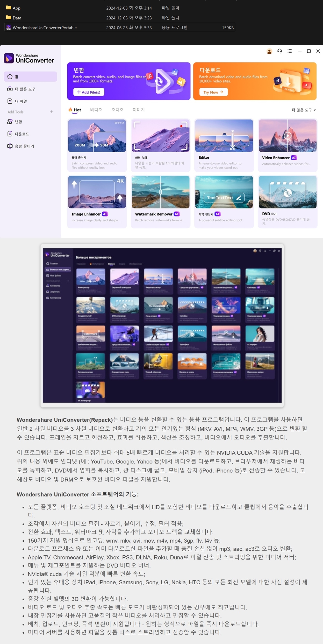
Task: Click the purple 변환 banner
Action: point(129,81)
